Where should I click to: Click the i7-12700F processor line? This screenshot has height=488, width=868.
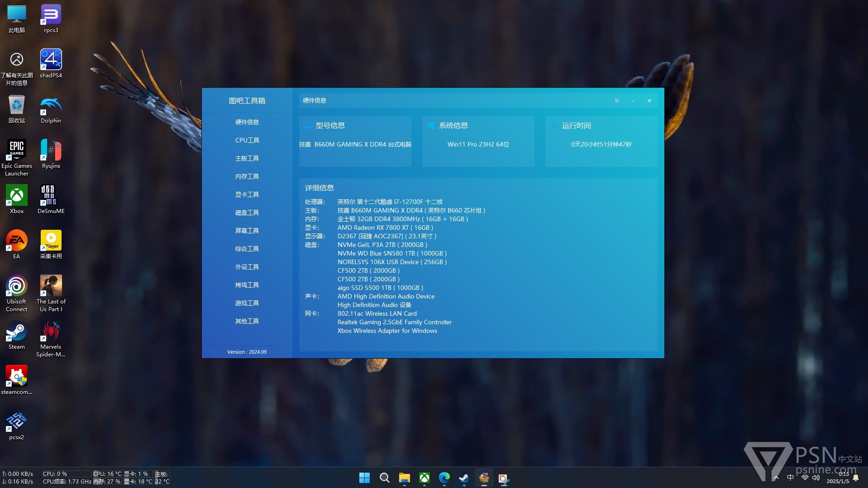(390, 202)
